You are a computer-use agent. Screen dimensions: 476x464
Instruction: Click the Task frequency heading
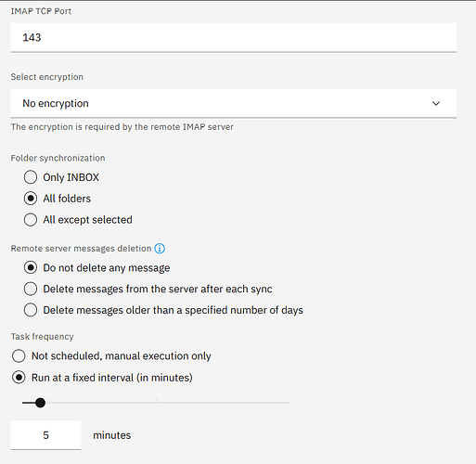[x=42, y=337]
